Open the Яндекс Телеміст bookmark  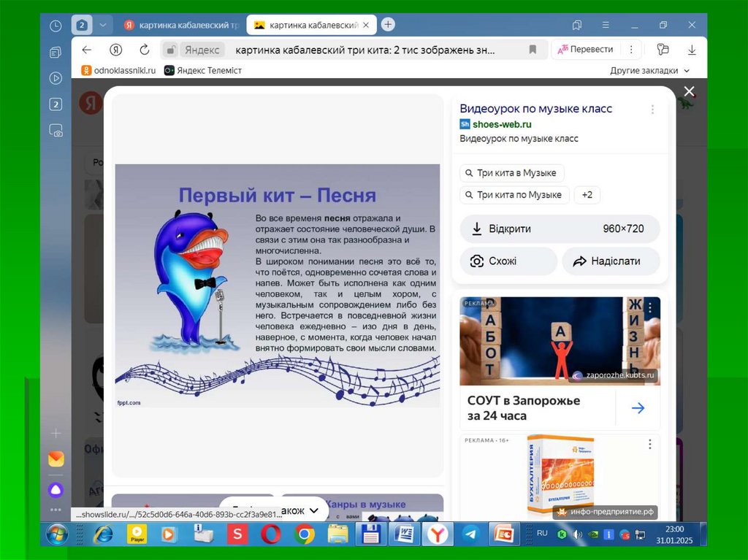coord(203,70)
